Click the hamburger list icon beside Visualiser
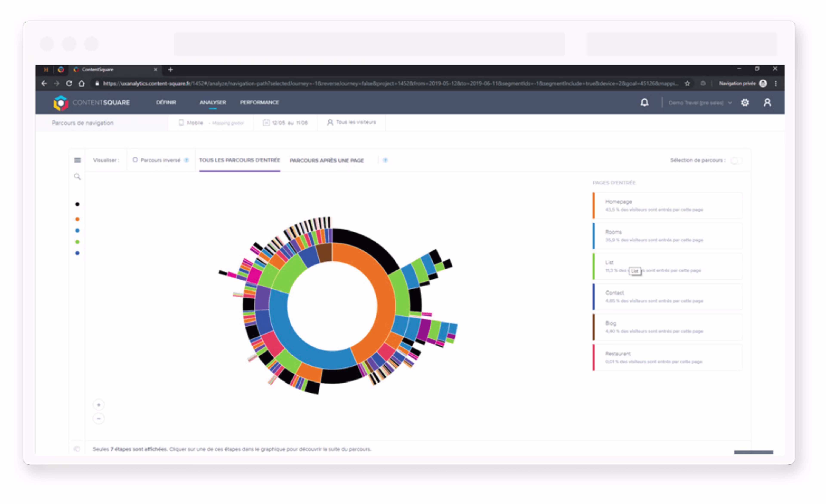 (77, 160)
